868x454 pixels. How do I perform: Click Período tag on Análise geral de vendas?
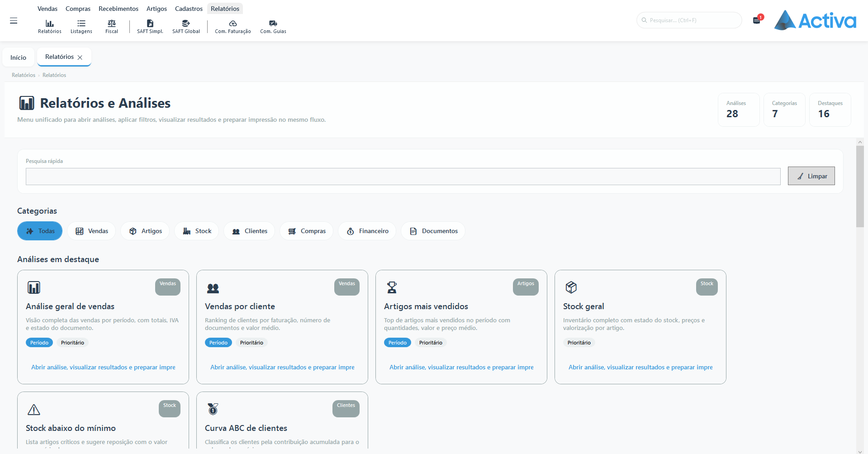click(39, 343)
